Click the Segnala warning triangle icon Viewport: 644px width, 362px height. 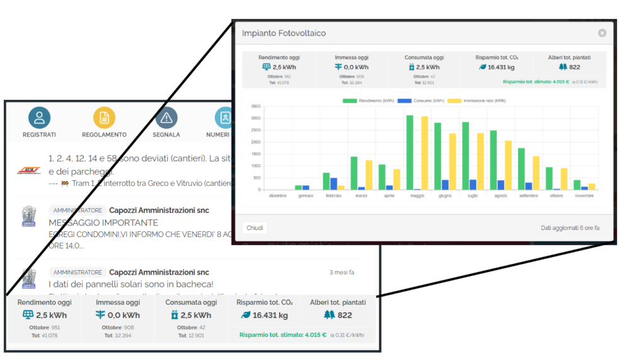[x=166, y=118]
